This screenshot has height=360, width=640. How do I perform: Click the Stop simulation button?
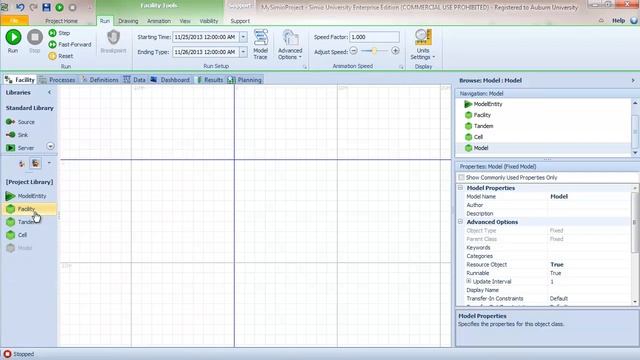pos(35,41)
